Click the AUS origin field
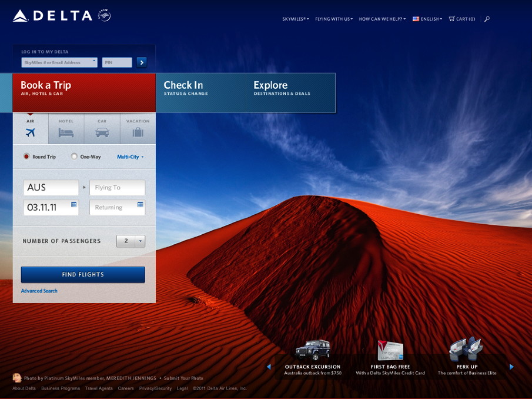 [51, 188]
